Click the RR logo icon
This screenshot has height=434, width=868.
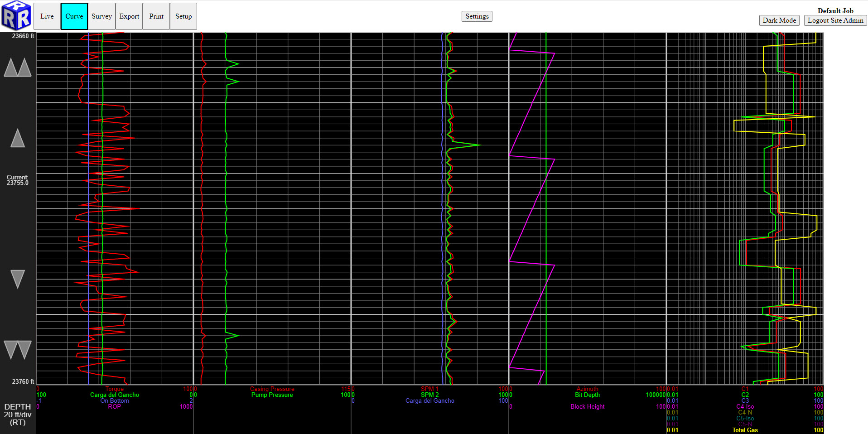(x=16, y=16)
